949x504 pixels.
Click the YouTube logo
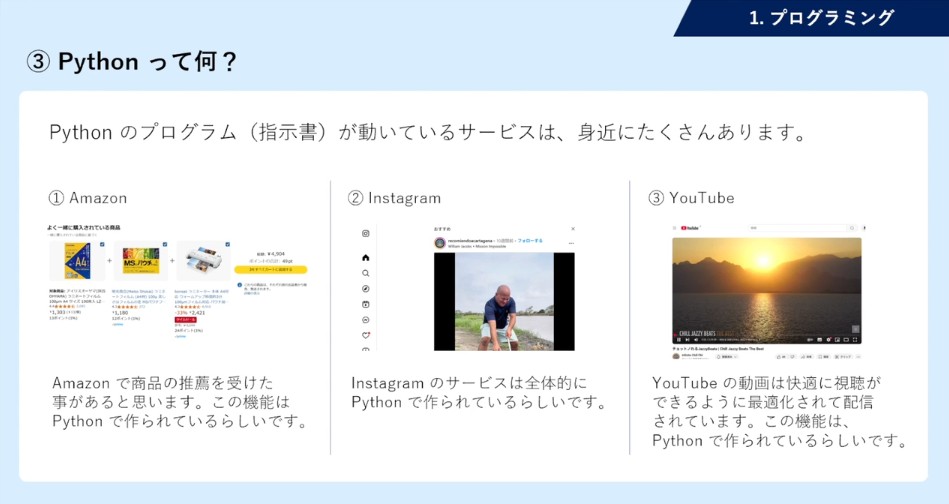(690, 228)
